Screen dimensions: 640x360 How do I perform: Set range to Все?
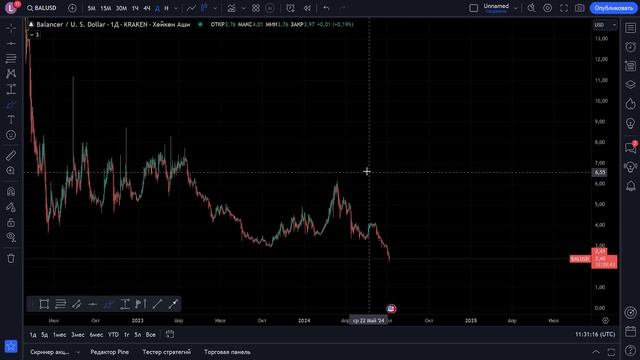[x=151, y=335]
